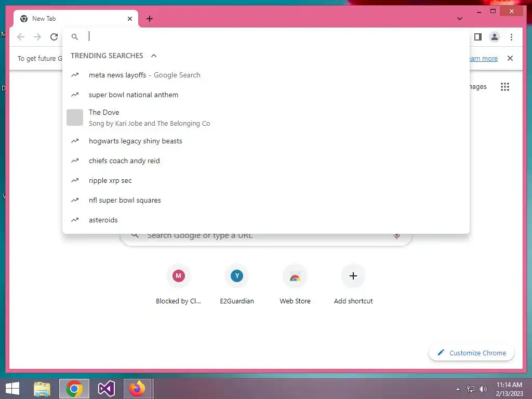Select 'chiefs coach andy reid' suggestion
Image resolution: width=532 pixels, height=399 pixels.
pos(266,161)
